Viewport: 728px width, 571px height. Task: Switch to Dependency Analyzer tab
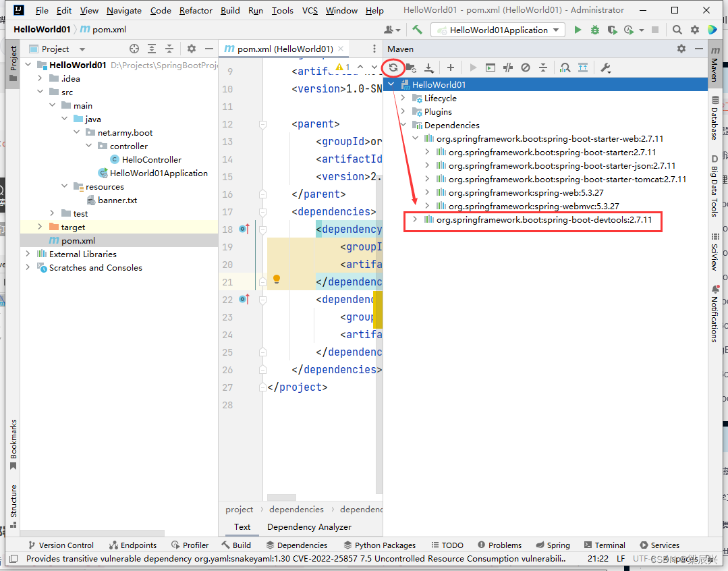(x=309, y=527)
